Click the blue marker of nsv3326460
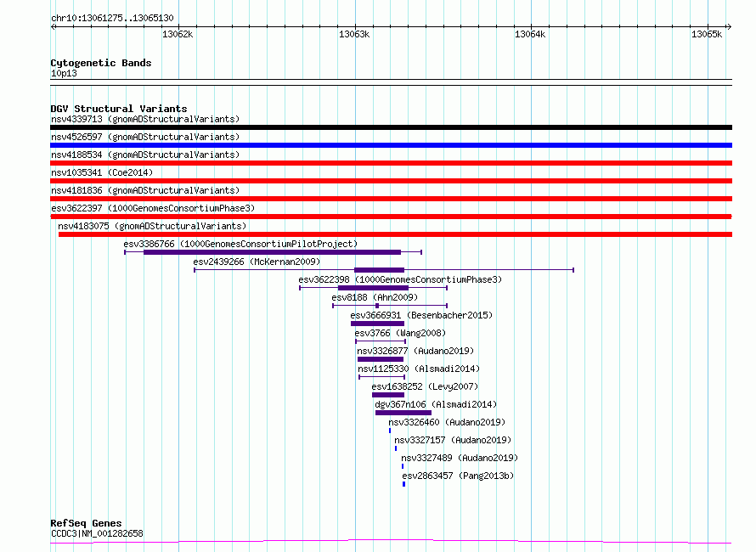 [390, 431]
